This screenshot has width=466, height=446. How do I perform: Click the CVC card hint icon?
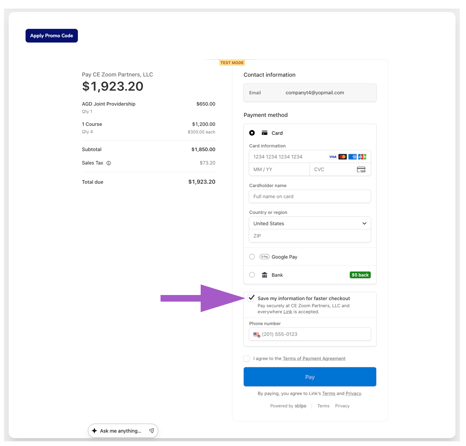point(361,169)
